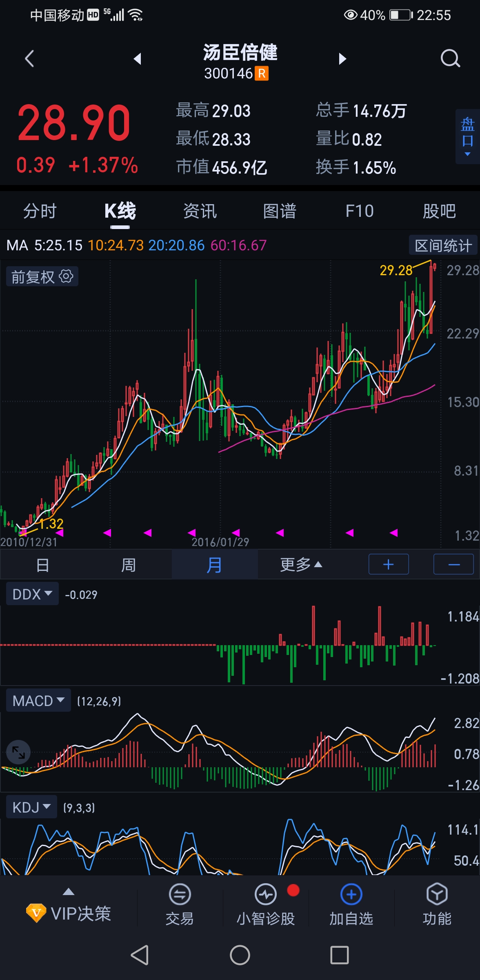Tap the MACD (12,26,9) parameters

99,702
